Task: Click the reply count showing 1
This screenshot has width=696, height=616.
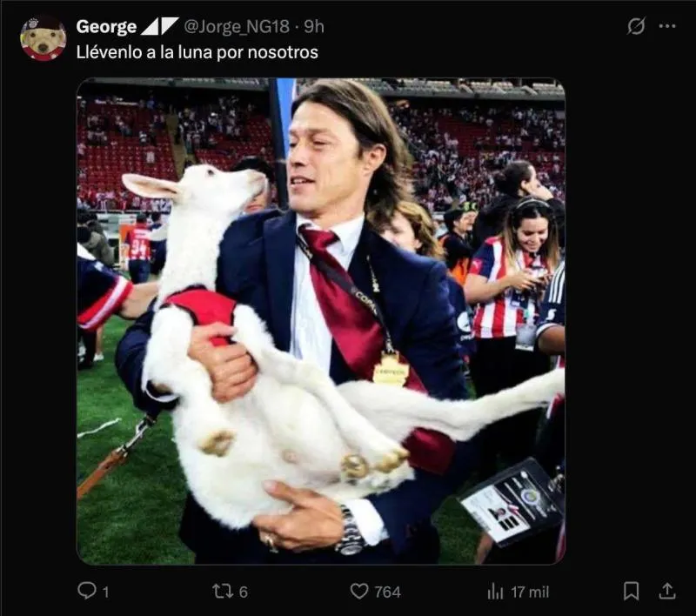Action: [104, 589]
